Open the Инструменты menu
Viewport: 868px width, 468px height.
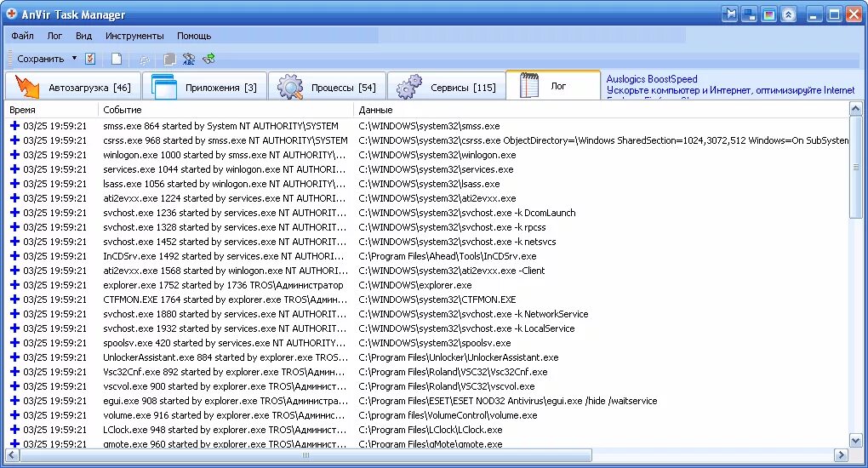point(134,36)
